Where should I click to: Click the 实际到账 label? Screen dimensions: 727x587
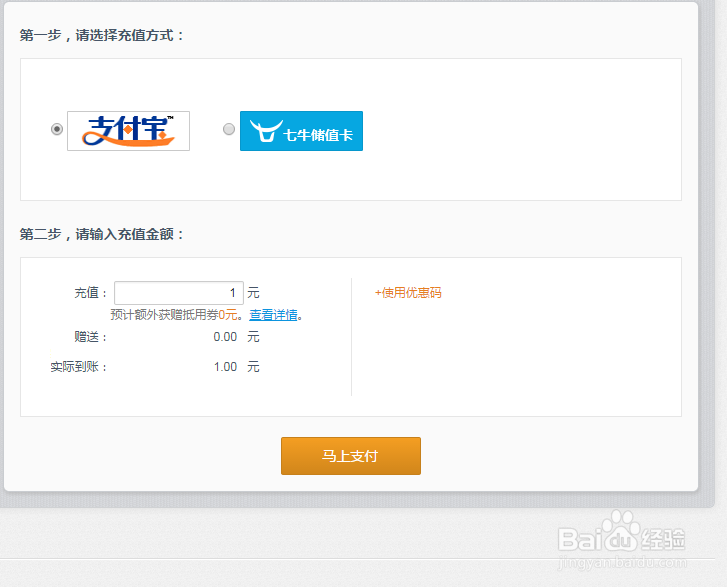pyautogui.click(x=78, y=367)
